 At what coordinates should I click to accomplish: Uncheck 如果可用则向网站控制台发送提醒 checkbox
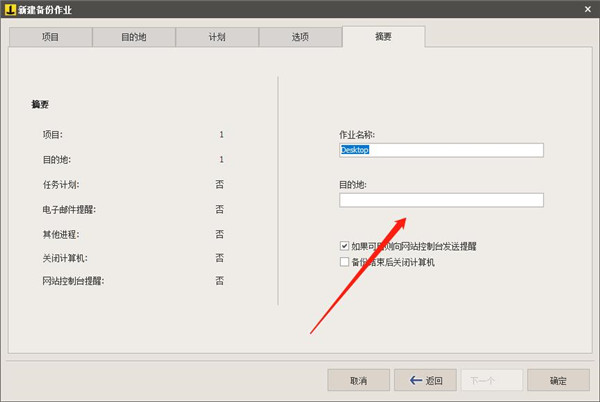tap(344, 246)
